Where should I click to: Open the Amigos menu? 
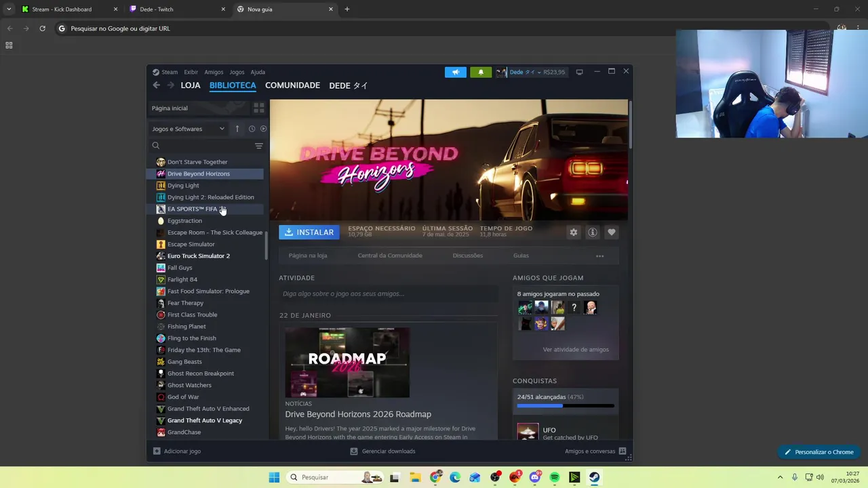(x=214, y=72)
